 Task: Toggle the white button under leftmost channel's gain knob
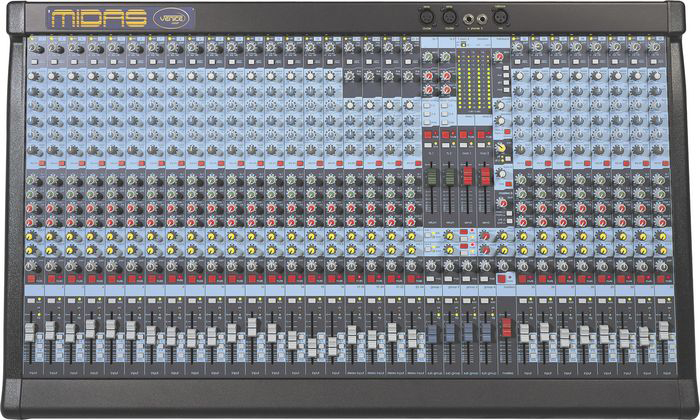(34, 62)
